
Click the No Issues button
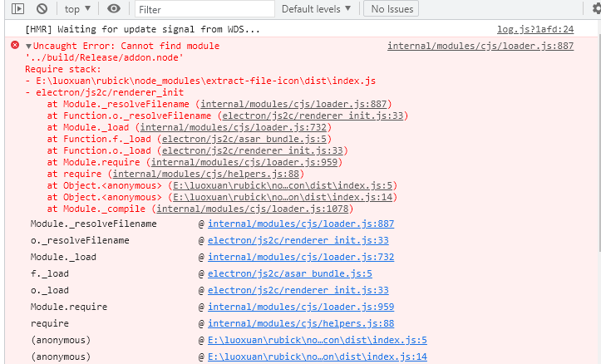(x=392, y=9)
